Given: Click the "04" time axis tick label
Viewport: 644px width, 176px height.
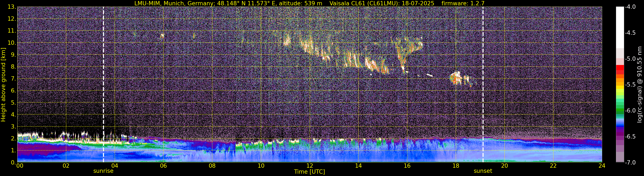Looking at the screenshot, I should [x=115, y=166].
